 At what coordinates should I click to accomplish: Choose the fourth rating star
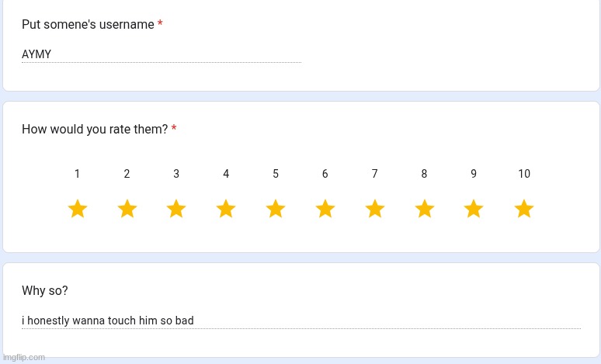[x=226, y=209]
